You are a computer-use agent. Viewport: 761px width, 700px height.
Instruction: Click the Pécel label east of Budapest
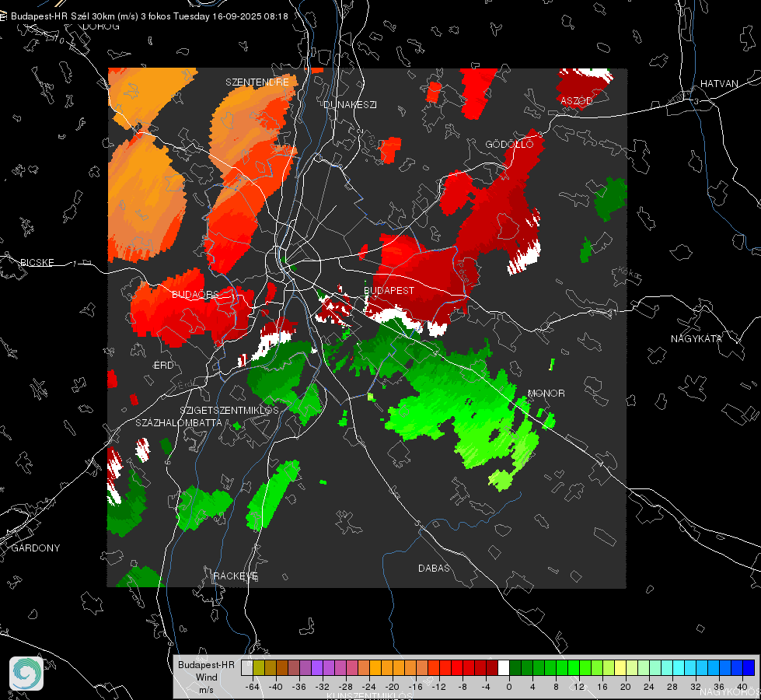coord(463,274)
